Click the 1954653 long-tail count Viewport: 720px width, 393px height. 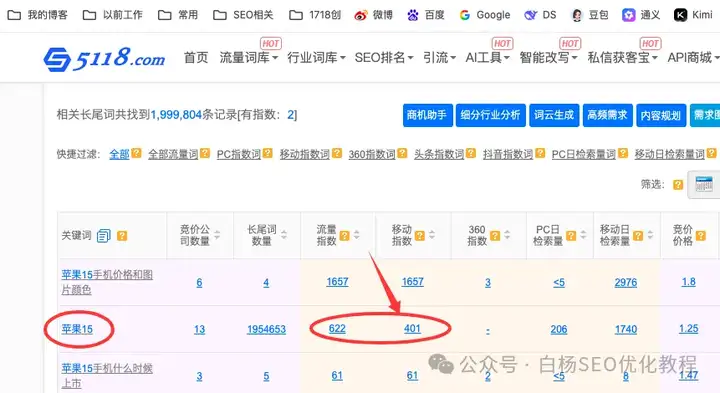point(266,329)
